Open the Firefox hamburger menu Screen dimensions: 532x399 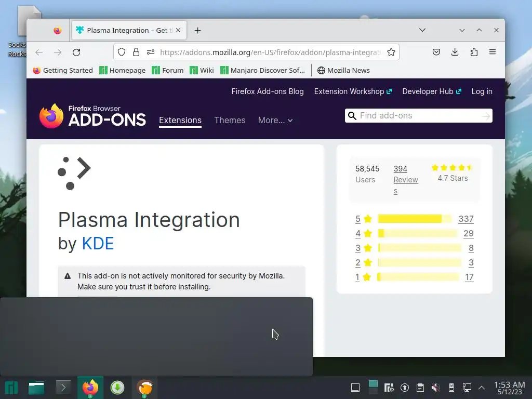493,52
